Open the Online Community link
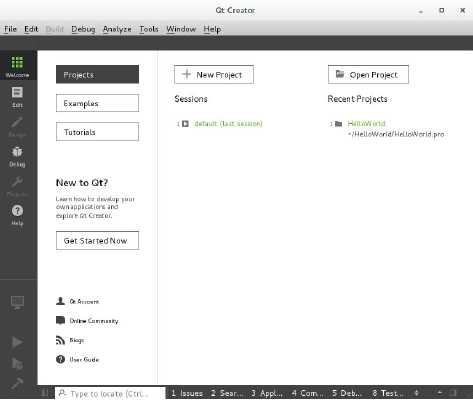The height and width of the screenshot is (400, 473). coord(94,321)
